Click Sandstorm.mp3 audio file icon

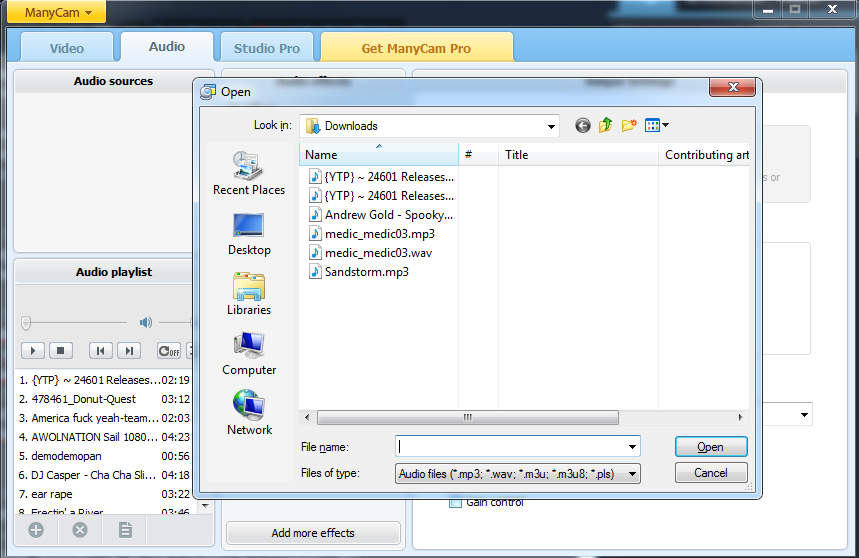pos(315,272)
